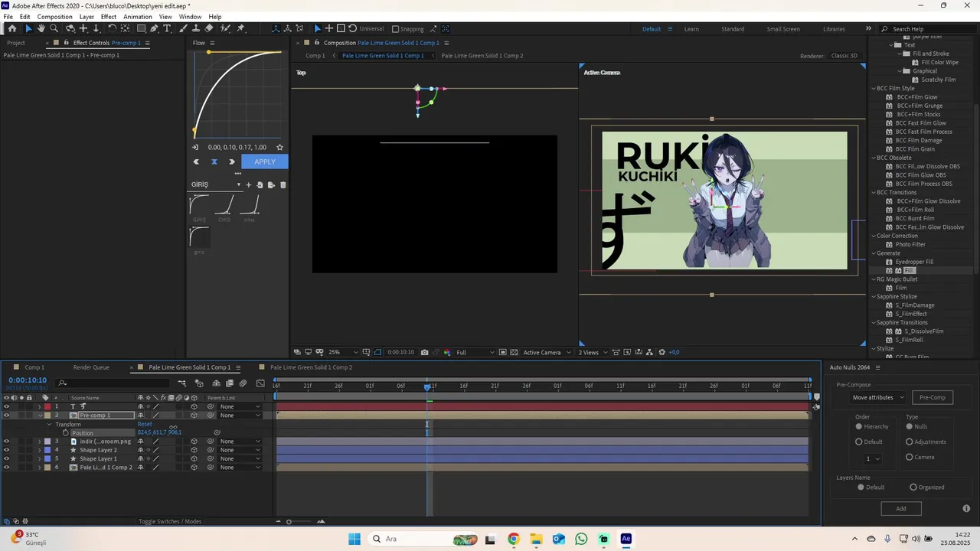Toggle the motion blur enable icon in timeline
Viewport: 980px width, 551px height.
[x=243, y=383]
